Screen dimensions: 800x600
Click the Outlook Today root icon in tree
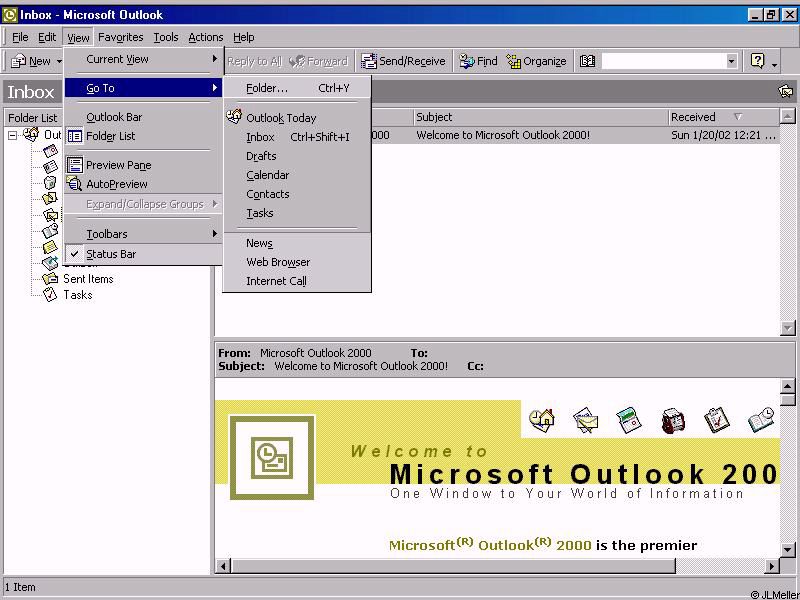[x=31, y=135]
